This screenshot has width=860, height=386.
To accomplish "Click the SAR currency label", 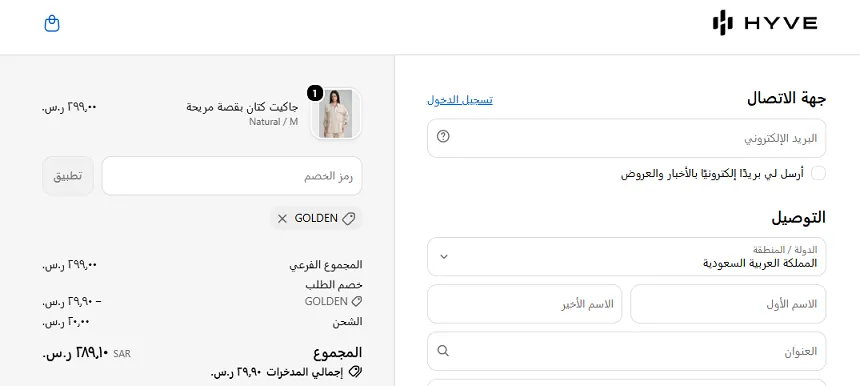I will pyautogui.click(x=122, y=354).
